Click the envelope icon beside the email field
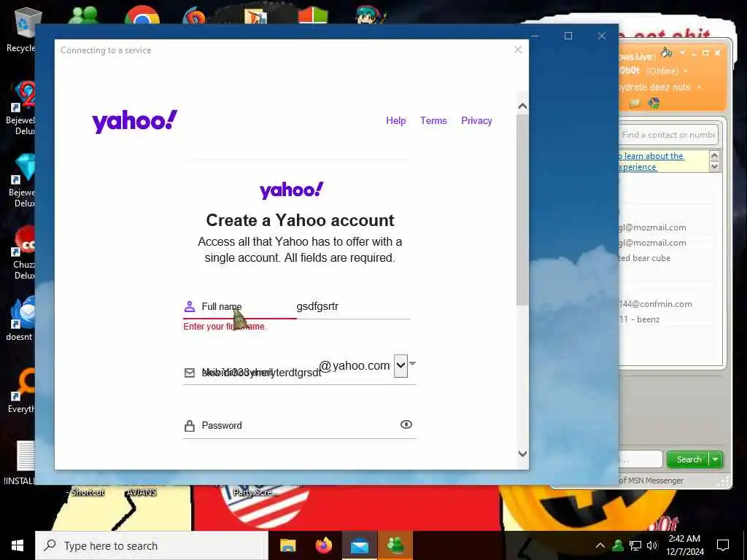This screenshot has width=747, height=560. [x=190, y=373]
